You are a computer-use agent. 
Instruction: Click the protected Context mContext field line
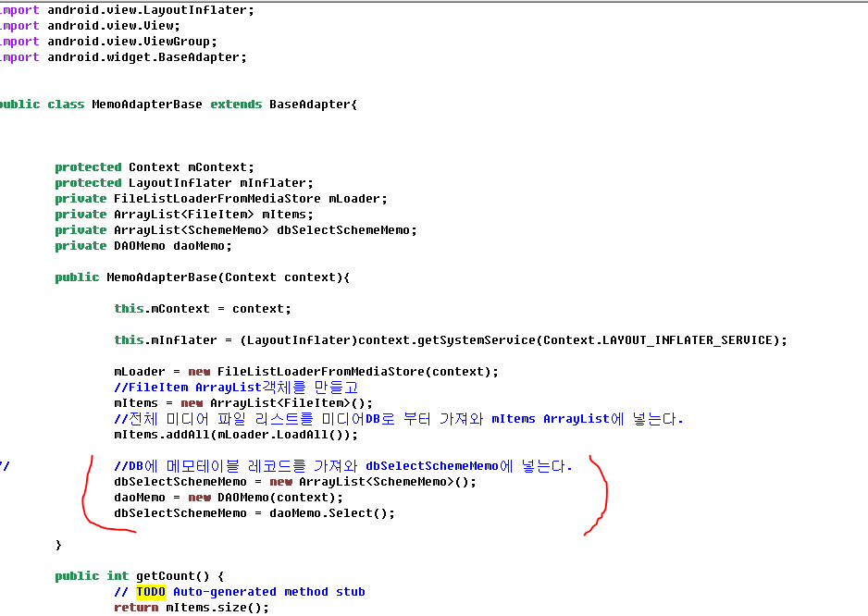[155, 167]
